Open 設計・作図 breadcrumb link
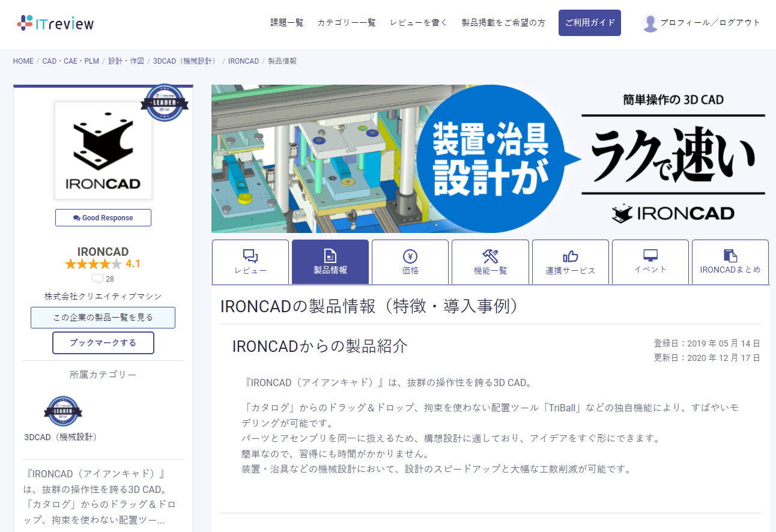 126,61
